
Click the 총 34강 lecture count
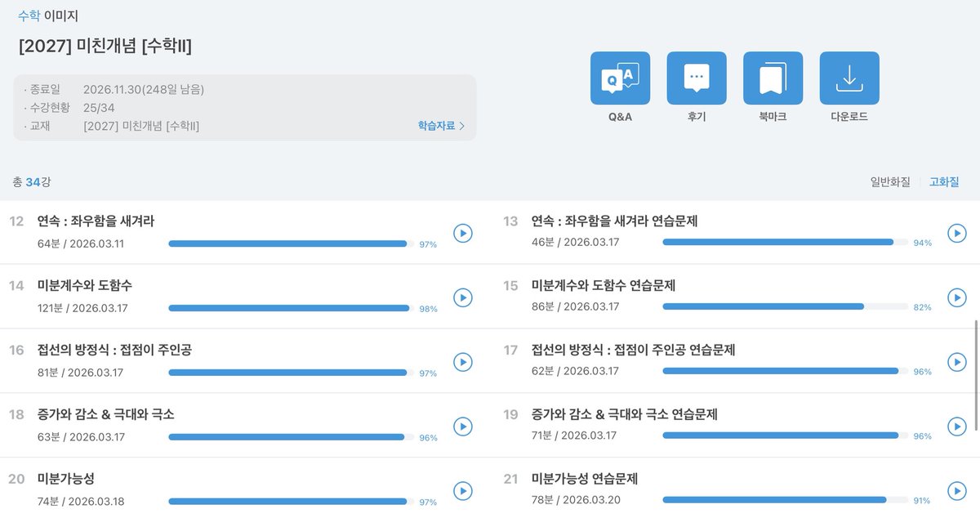tap(32, 182)
